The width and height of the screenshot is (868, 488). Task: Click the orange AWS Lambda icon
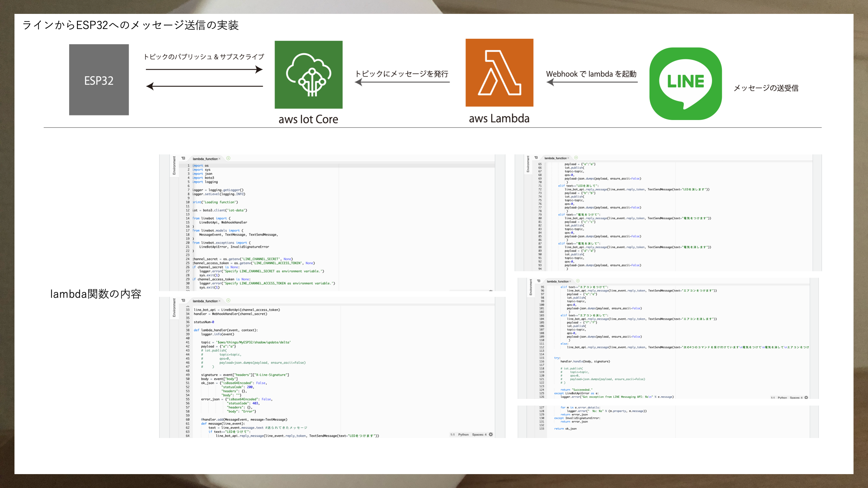coord(499,73)
